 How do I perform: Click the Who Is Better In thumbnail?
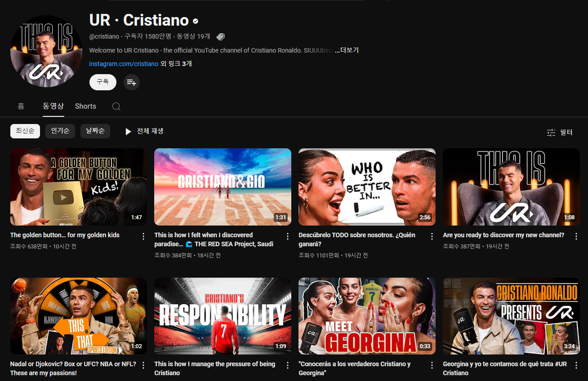pos(367,187)
